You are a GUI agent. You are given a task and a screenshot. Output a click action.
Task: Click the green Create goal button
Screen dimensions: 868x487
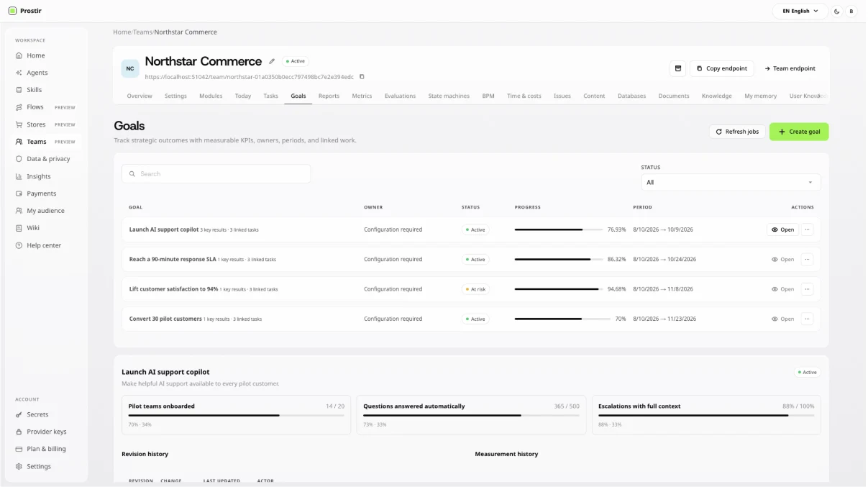[799, 132]
